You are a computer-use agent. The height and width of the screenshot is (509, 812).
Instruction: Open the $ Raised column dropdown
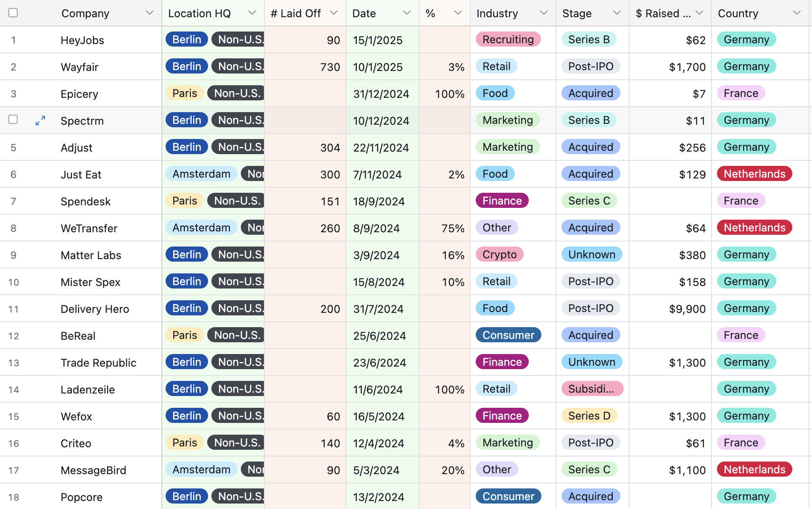coord(699,13)
